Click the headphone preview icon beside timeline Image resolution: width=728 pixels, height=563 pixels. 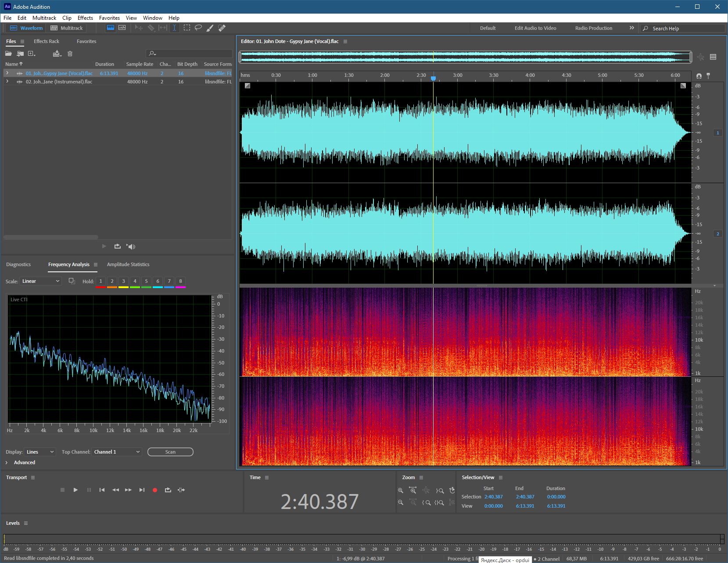click(699, 76)
